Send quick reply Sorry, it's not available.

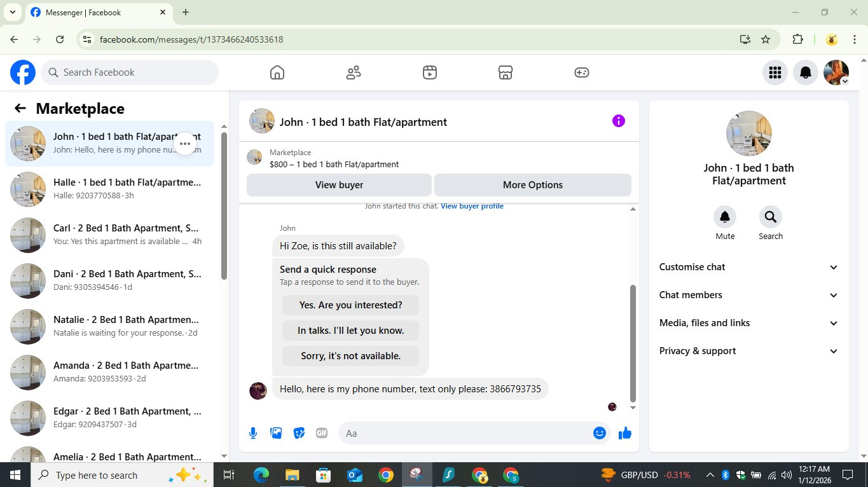pos(351,356)
